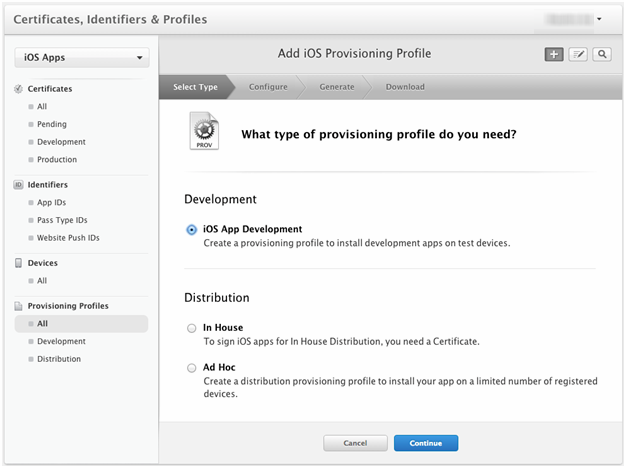Click the Identifiers ID icon
Viewport: 624px width, 466px height.
(x=18, y=185)
